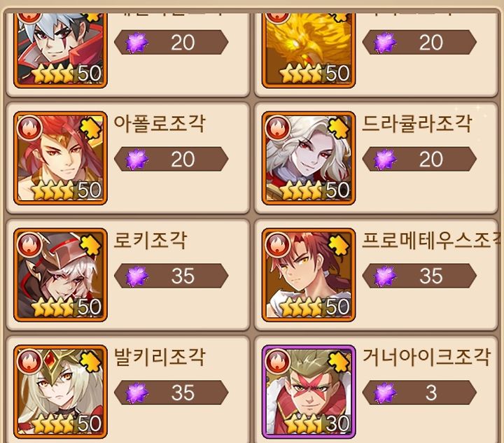Select the Apollo (아폴로조각) hero portrait

coord(60,158)
